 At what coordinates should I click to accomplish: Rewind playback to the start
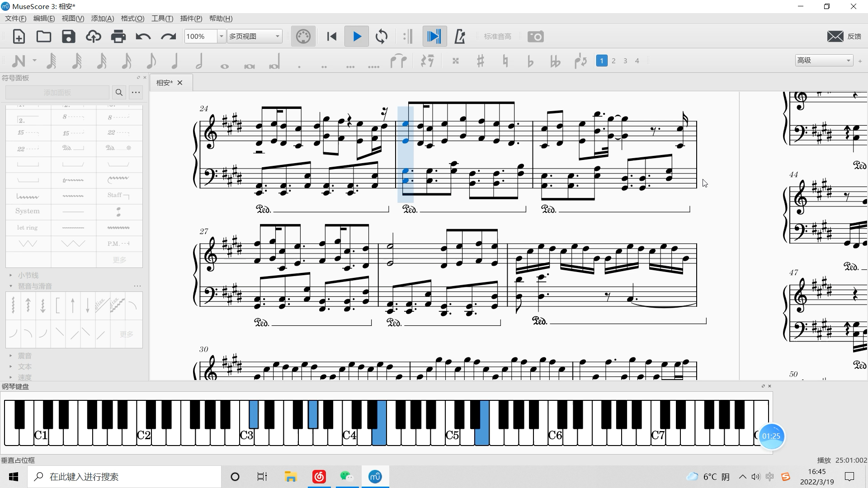(x=332, y=37)
